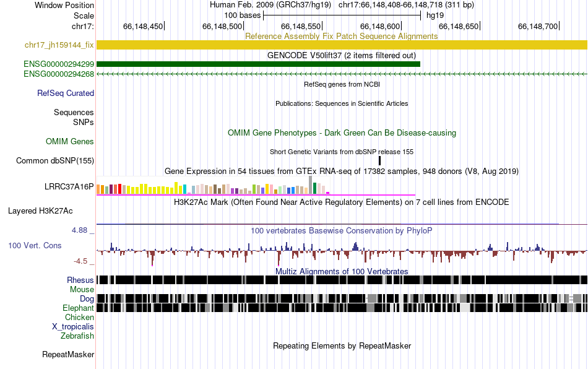Click the 4.88 PhyloP upper value
This screenshot has height=369, width=588.
(x=79, y=230)
